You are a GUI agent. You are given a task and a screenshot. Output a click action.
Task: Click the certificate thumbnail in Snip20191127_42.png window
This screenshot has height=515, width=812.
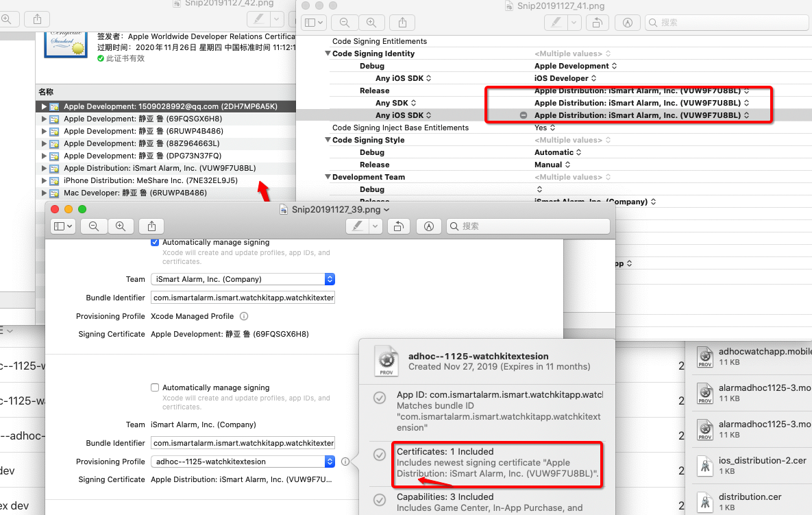pos(66,45)
